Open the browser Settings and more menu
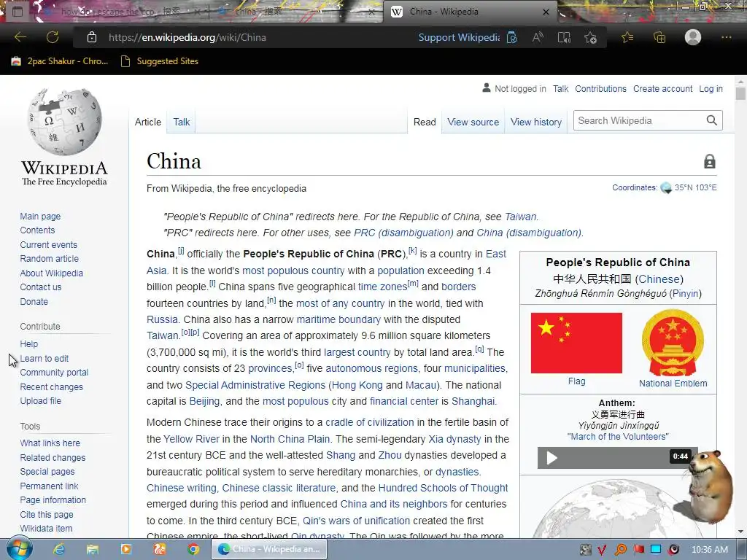This screenshot has width=747, height=560. pyautogui.click(x=726, y=37)
